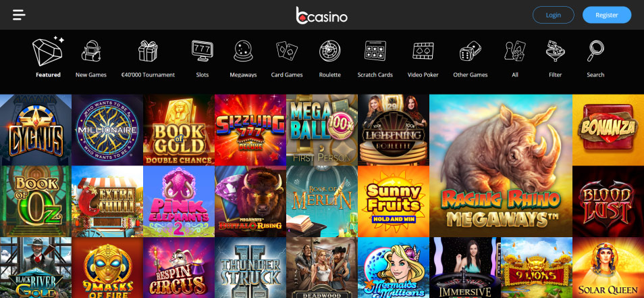The height and width of the screenshot is (298, 644).
Task: Open New Games backpack icon
Action: (x=91, y=51)
